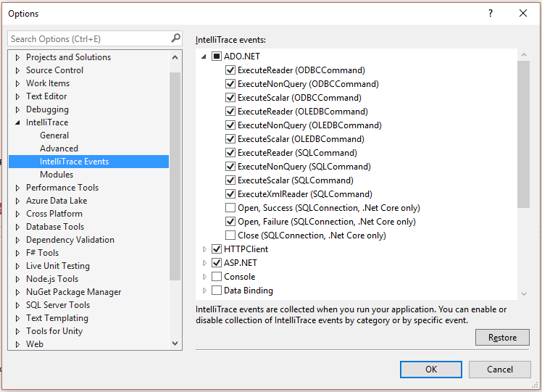Select Dependency Validation category
Viewport: 542px width, 392px height.
tap(70, 240)
